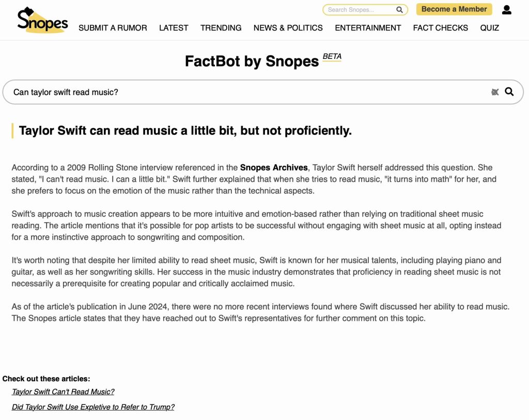Open the Taylor Swift expletive Trump article link
The image size is (529, 420).
(93, 407)
